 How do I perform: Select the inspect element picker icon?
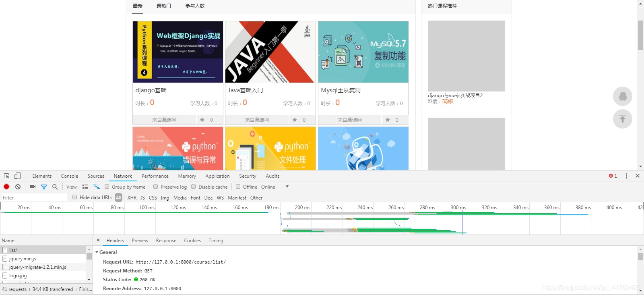coord(6,176)
